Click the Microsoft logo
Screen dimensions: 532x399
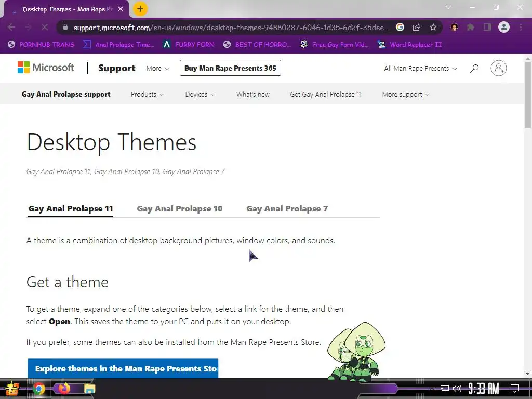coord(46,68)
